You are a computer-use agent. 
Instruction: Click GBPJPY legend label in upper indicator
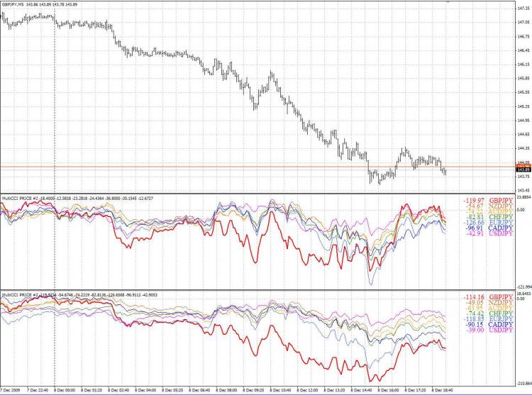point(500,201)
